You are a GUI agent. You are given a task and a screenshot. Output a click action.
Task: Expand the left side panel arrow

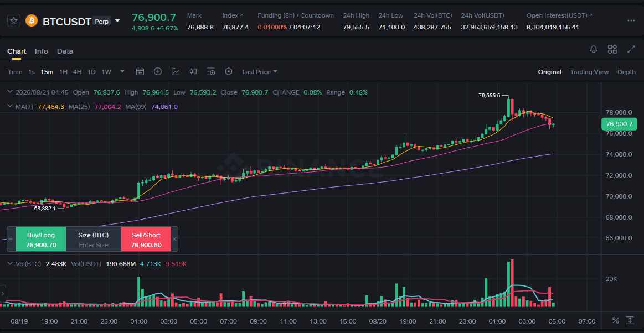pos(3,294)
